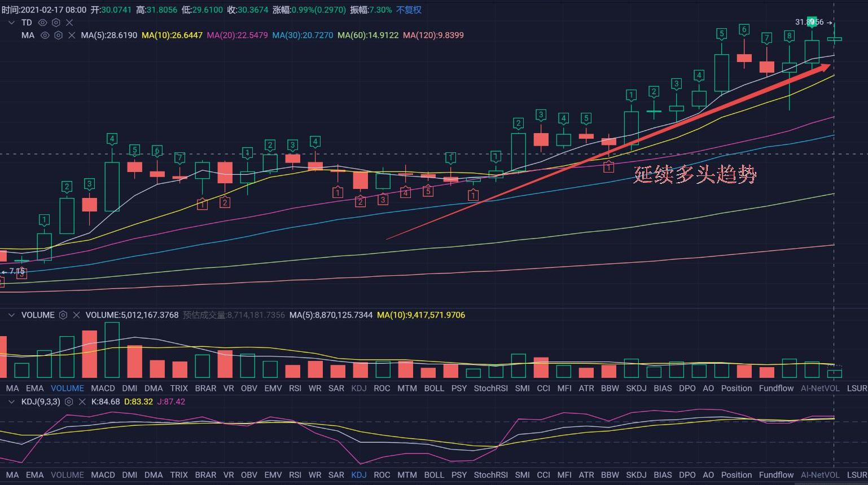This screenshot has height=485, width=868.
Task: Select DMA tab in bottom indicator row
Action: pyautogui.click(x=154, y=475)
